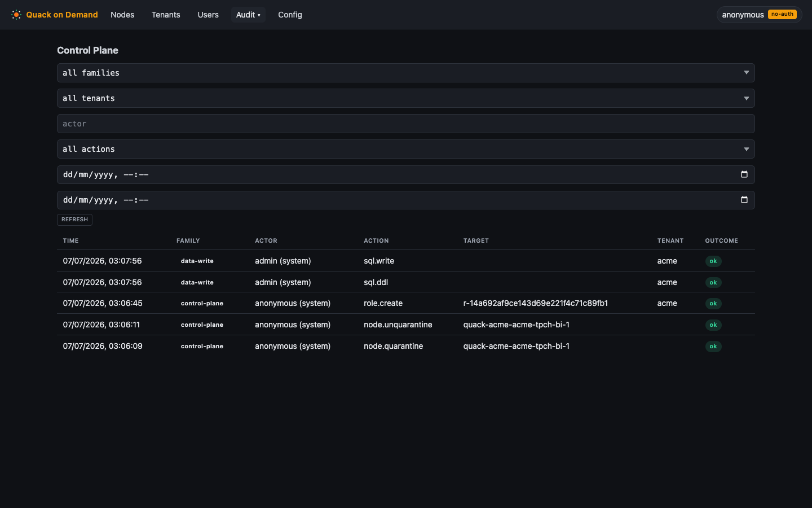Click control-plane tag in role.create row

pos(202,304)
